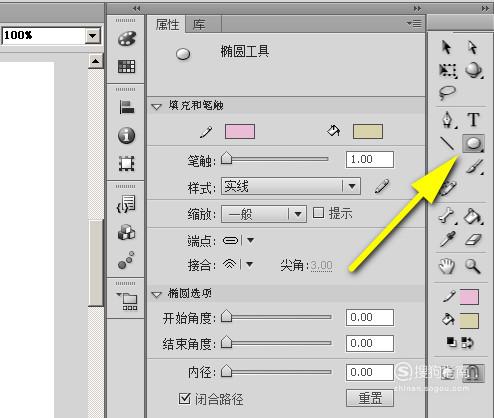Click the 重置 reset button

pyautogui.click(x=370, y=398)
